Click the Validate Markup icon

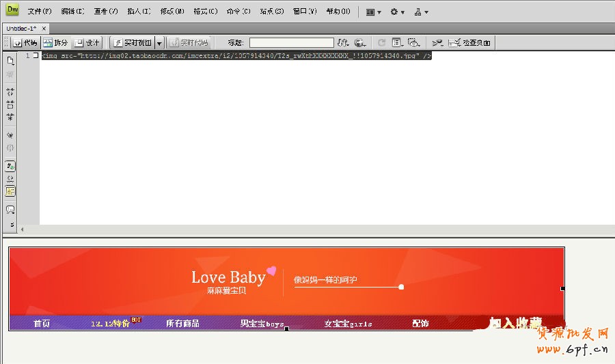(x=437, y=43)
